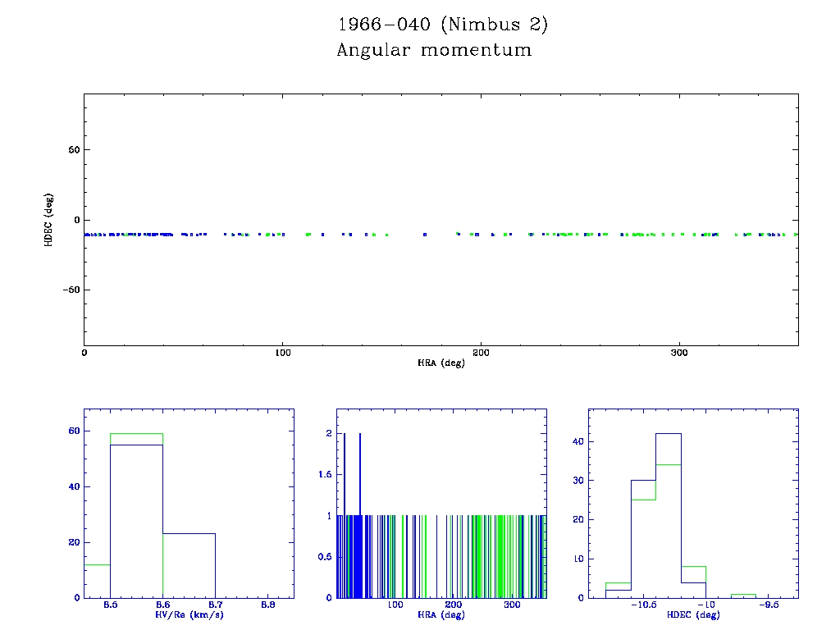Select the HRA (deg) label under the middle histogram

(441, 614)
